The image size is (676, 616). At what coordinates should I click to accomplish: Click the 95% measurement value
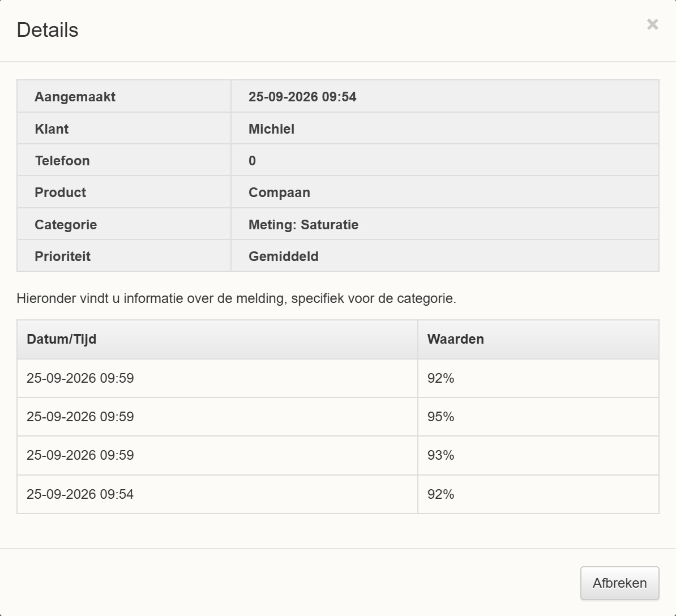(x=440, y=416)
